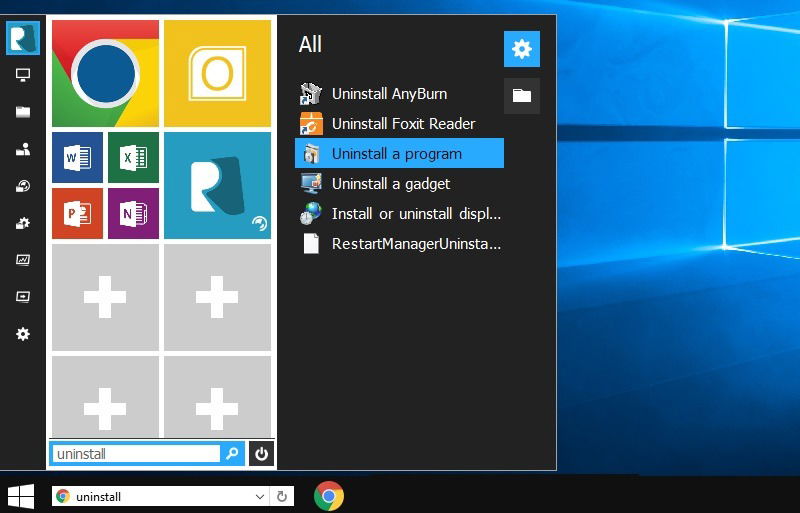Launch the PowerPoint tile
Screen dimensions: 800x513
click(x=77, y=213)
